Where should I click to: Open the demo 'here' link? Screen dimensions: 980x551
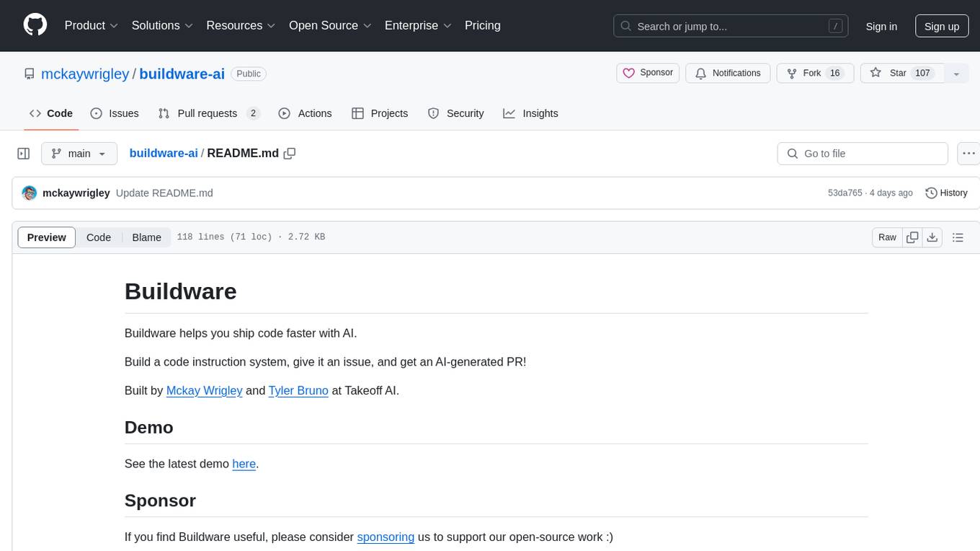(244, 464)
